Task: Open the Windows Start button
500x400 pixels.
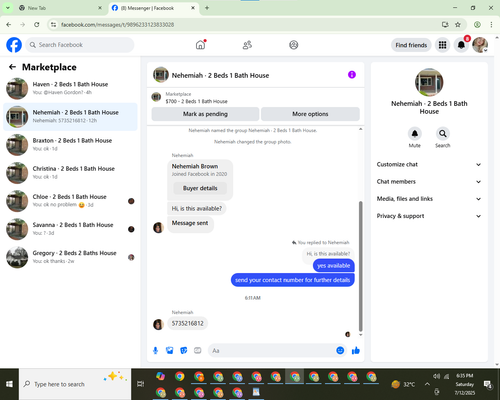Action: [x=9, y=384]
